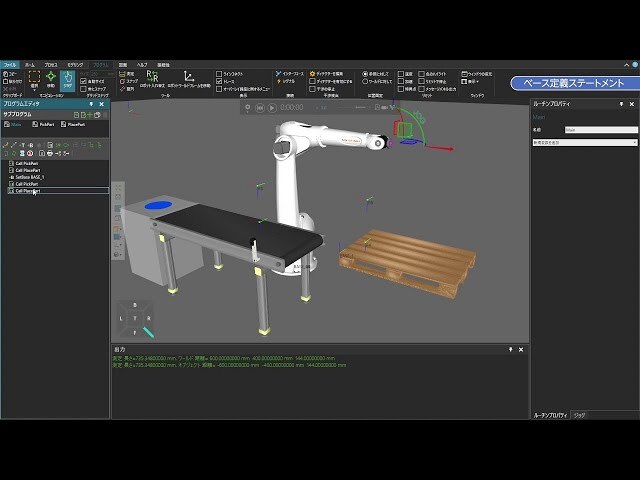
Task: Open simulation settings gear in viewport
Action: pos(247,108)
